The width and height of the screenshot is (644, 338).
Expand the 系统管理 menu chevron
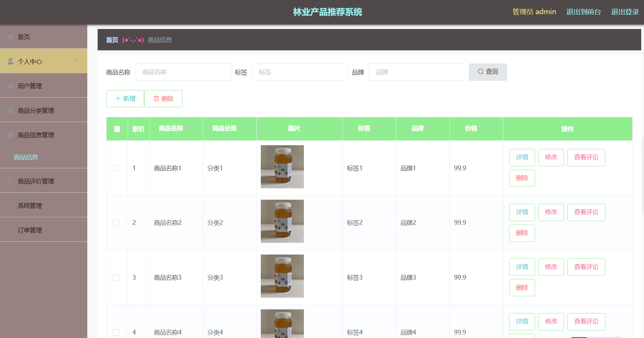coord(76,205)
